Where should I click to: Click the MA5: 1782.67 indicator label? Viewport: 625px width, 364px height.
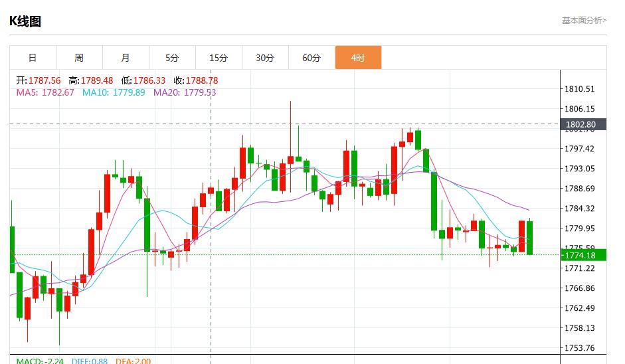(x=45, y=92)
